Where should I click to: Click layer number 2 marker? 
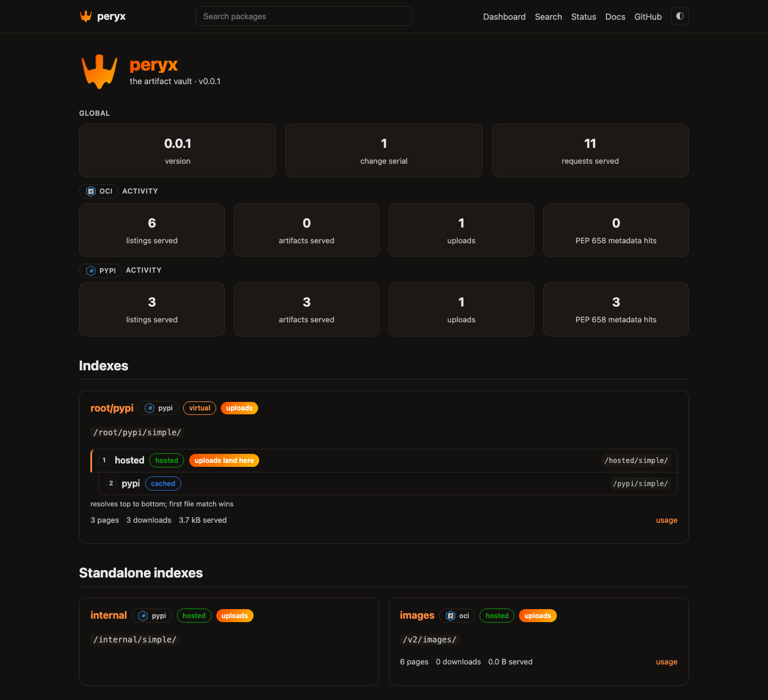point(111,484)
